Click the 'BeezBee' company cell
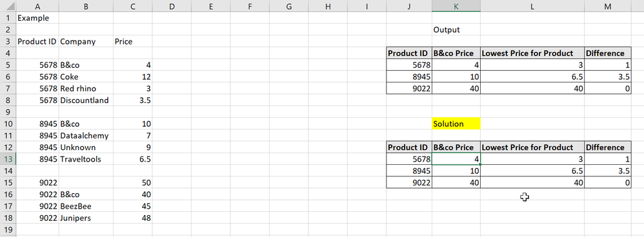 86,206
